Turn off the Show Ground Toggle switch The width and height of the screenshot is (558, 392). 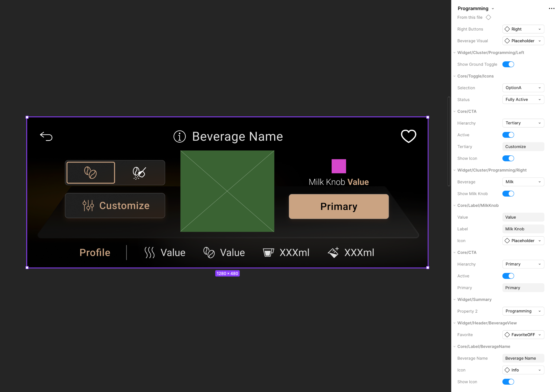coord(508,64)
